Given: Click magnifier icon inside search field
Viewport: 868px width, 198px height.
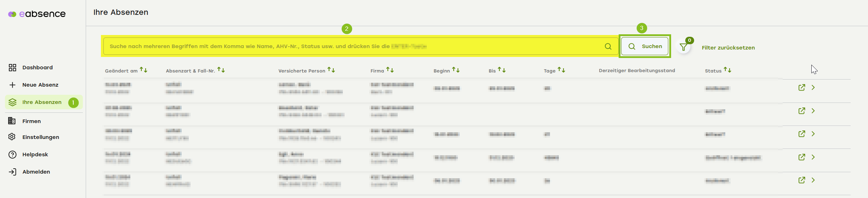Looking at the screenshot, I should coord(608,46).
